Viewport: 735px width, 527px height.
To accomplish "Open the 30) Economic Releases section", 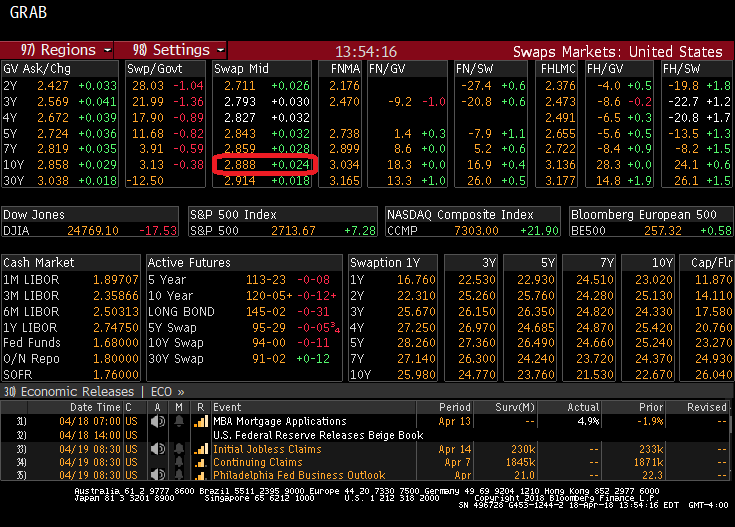I will [69, 391].
